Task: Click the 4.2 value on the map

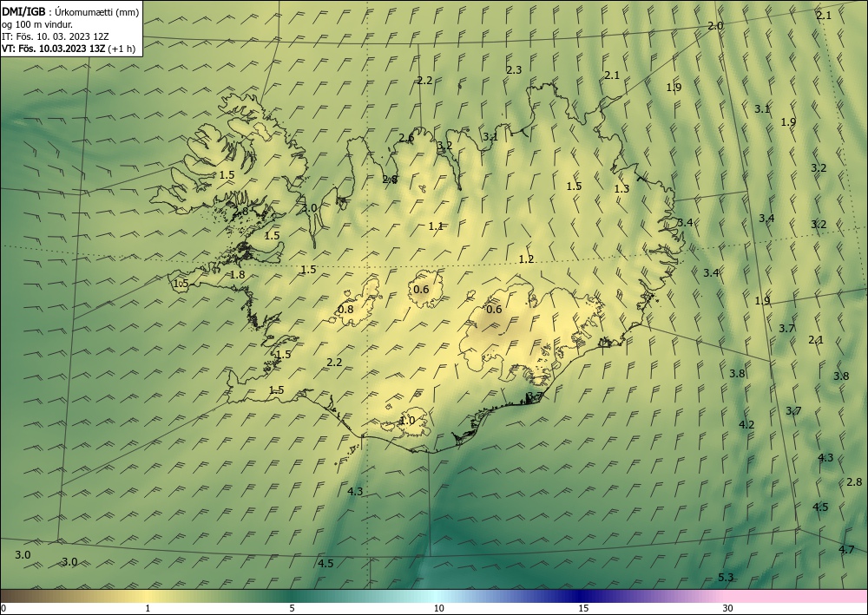Action: pyautogui.click(x=746, y=425)
